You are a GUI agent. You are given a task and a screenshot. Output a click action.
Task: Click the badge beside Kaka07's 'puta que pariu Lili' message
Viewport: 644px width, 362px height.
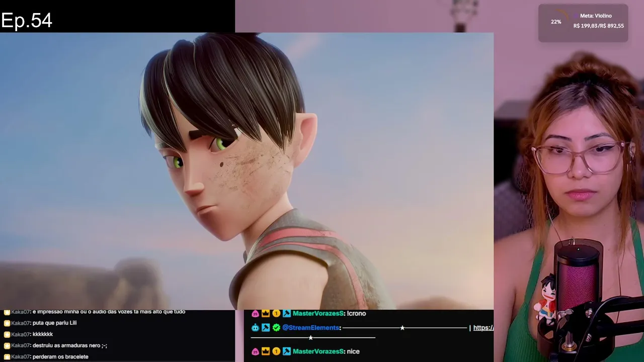click(x=7, y=323)
